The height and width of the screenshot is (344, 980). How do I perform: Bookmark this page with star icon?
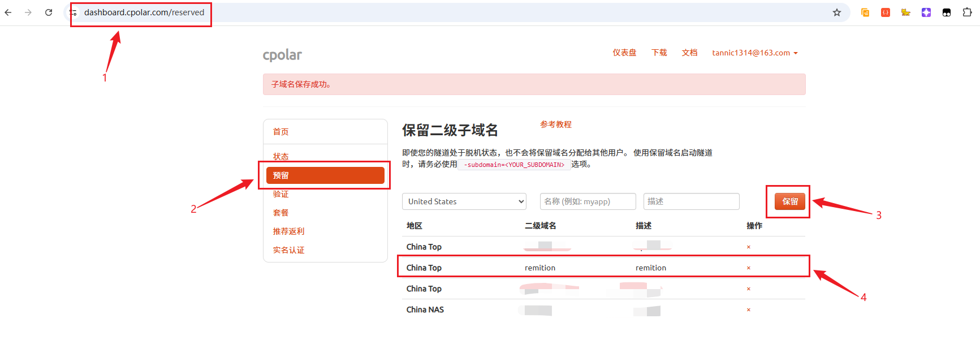837,12
